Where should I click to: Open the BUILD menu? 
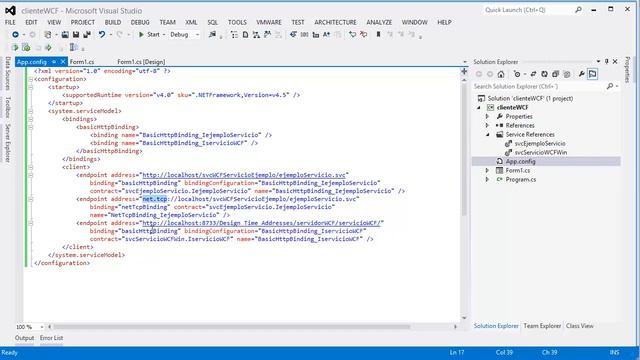pyautogui.click(x=113, y=22)
